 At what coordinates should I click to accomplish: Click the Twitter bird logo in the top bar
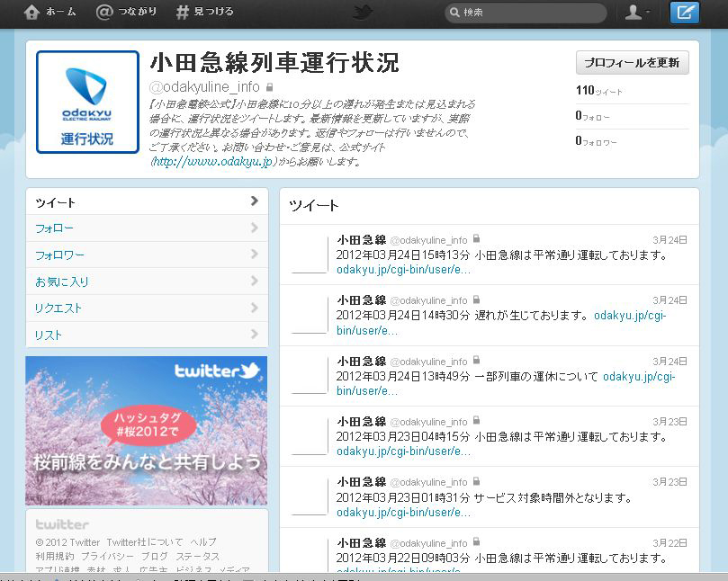click(x=363, y=12)
